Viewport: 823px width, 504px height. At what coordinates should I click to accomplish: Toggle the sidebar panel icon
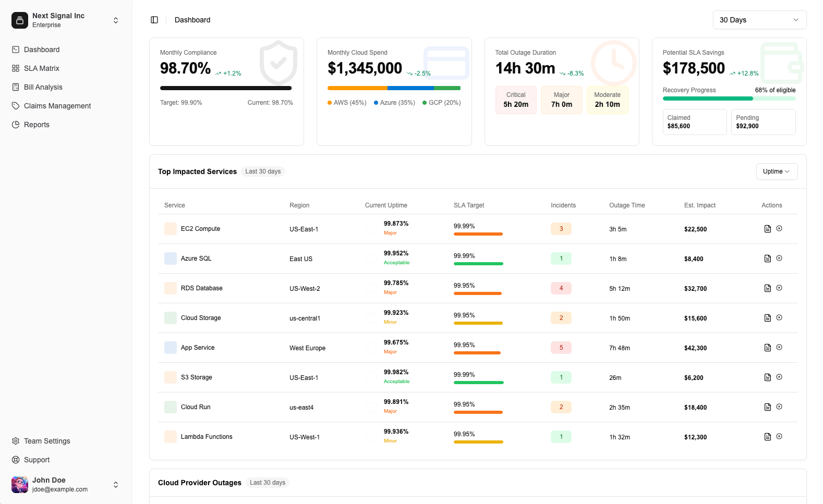[x=154, y=20]
